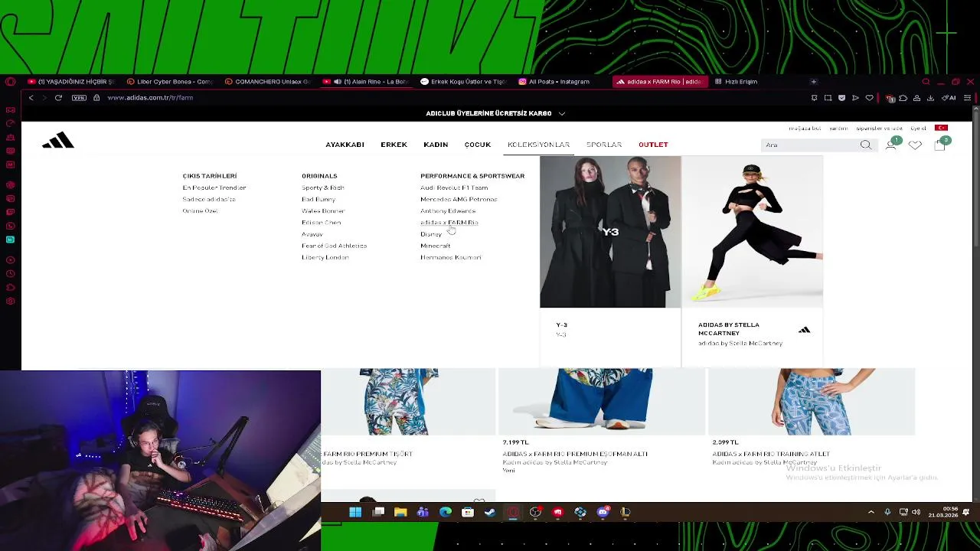
Task: Open the browser easy setup menu icon
Action: pos(967,98)
